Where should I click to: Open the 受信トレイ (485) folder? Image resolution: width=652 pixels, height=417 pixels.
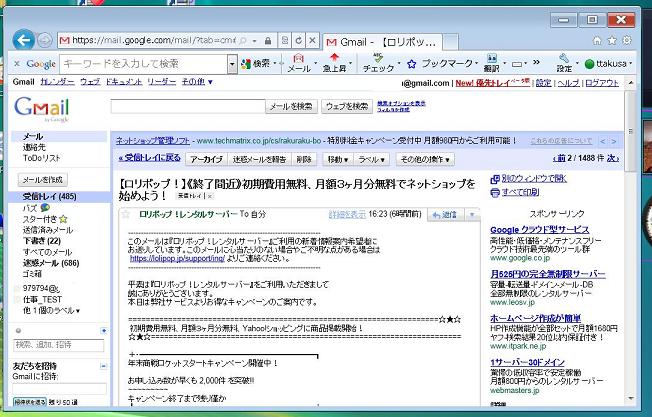49,197
